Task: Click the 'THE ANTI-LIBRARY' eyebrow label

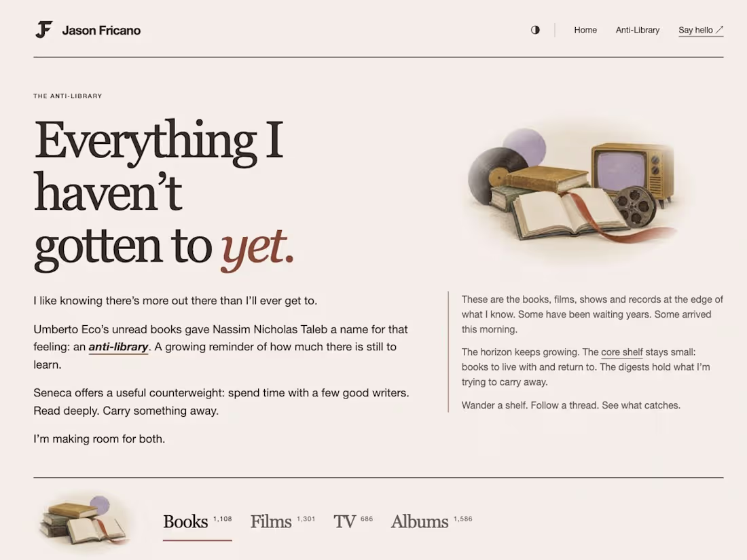Action: [x=68, y=96]
